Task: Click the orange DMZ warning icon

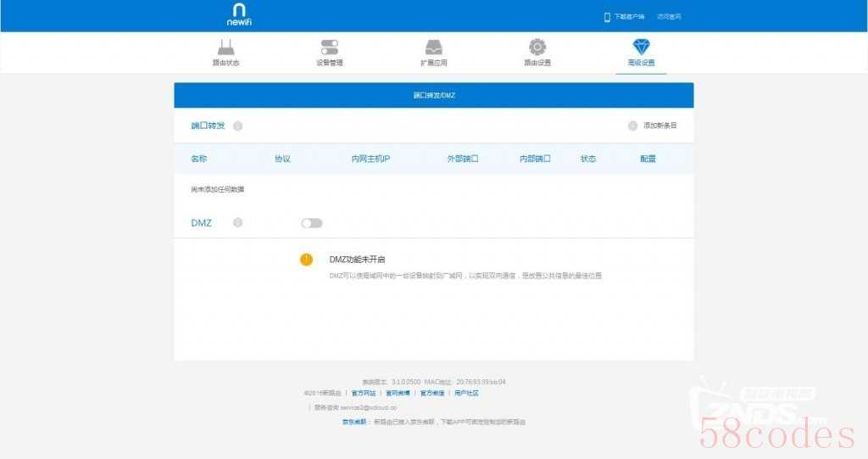Action: point(307,260)
